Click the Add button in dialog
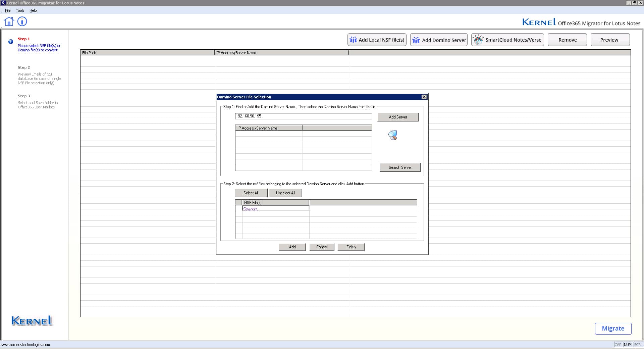 tap(292, 247)
